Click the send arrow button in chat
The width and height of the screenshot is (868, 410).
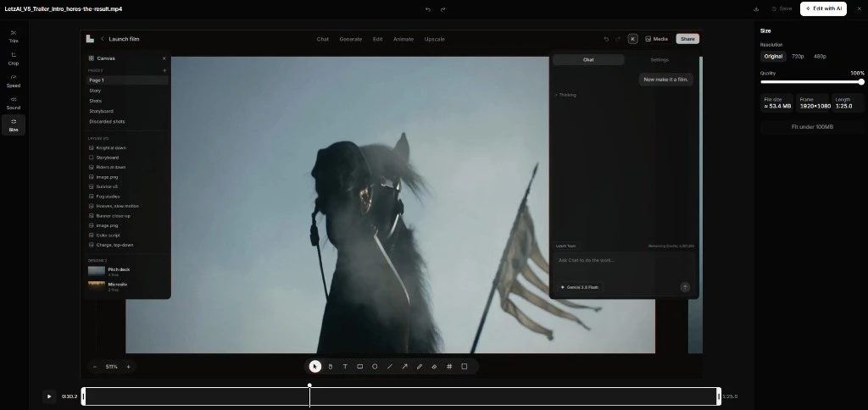(x=685, y=287)
